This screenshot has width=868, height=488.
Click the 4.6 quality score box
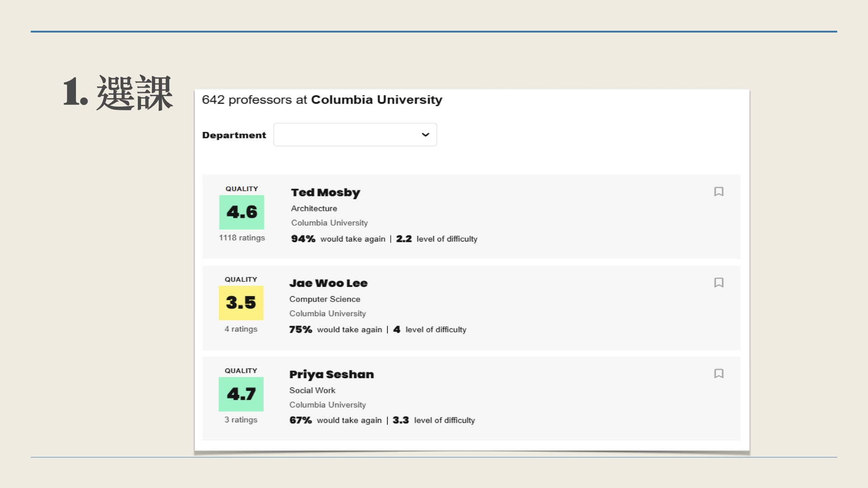coord(242,212)
